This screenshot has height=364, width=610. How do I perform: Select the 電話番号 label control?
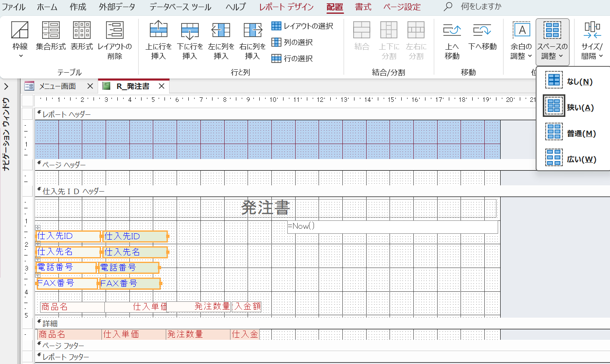(x=67, y=268)
